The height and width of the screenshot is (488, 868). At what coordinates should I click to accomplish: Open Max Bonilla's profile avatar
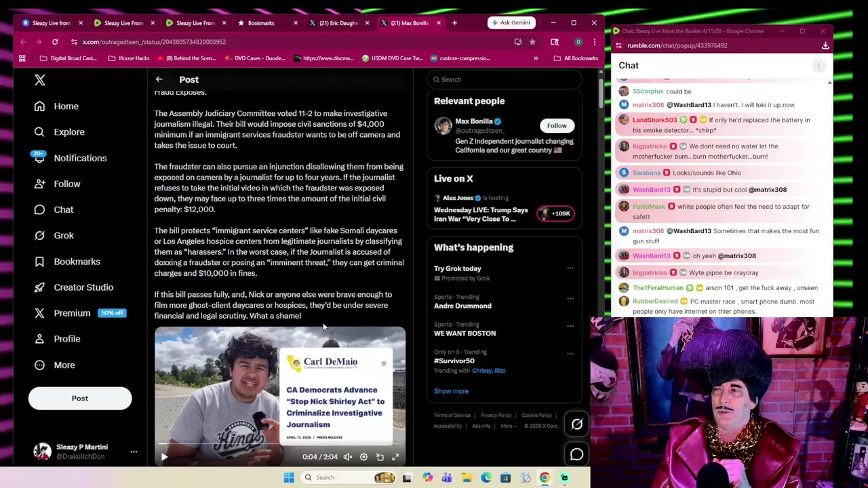pyautogui.click(x=443, y=126)
